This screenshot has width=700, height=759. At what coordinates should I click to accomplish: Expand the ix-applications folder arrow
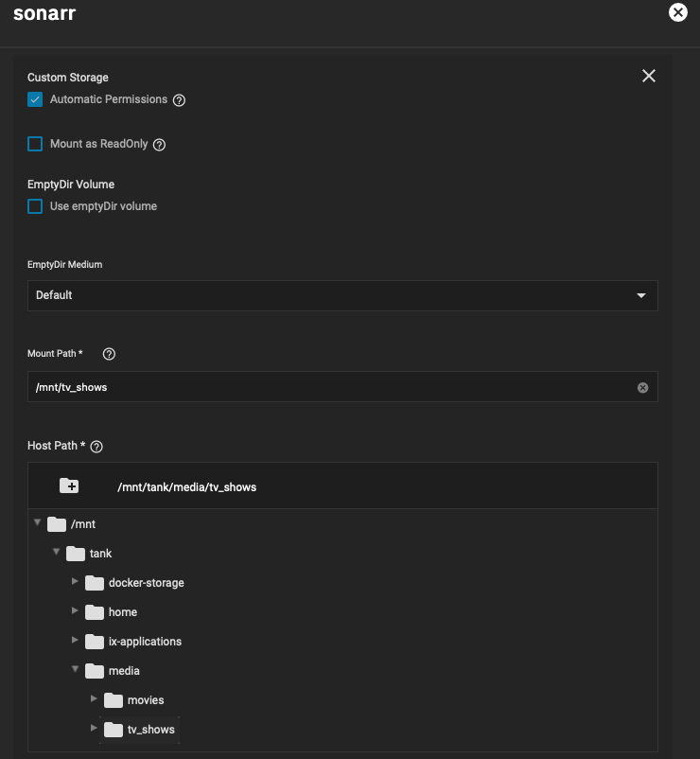pyautogui.click(x=75, y=640)
